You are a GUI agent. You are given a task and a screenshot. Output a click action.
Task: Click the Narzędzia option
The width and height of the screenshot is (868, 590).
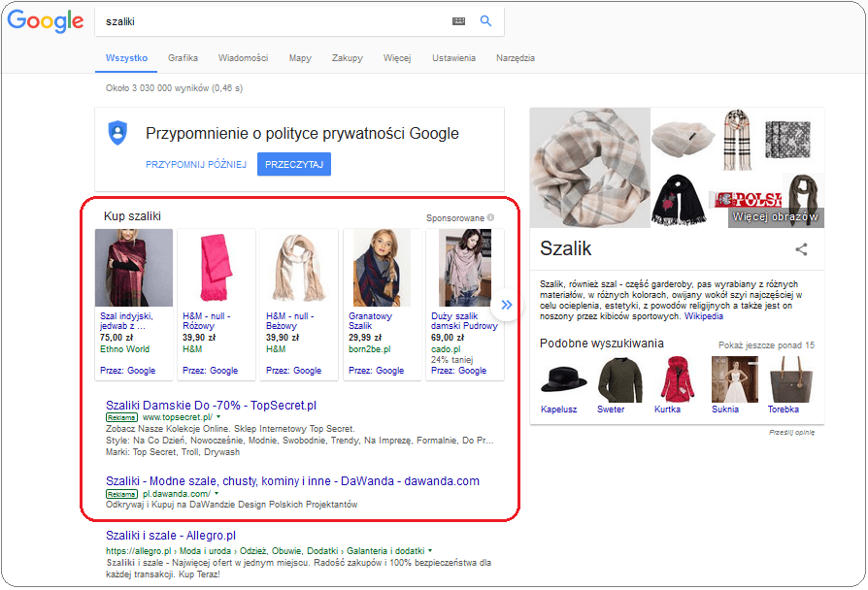(x=515, y=58)
